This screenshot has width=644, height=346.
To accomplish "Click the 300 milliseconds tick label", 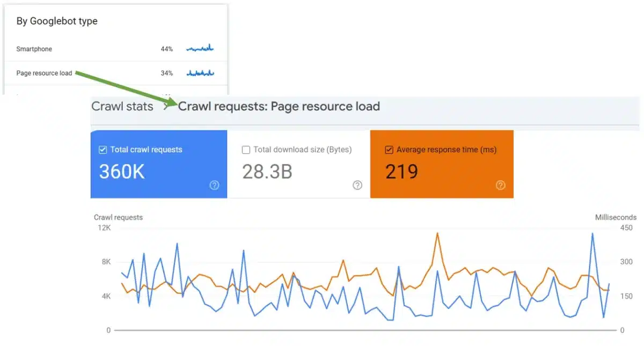I will pyautogui.click(x=627, y=262).
